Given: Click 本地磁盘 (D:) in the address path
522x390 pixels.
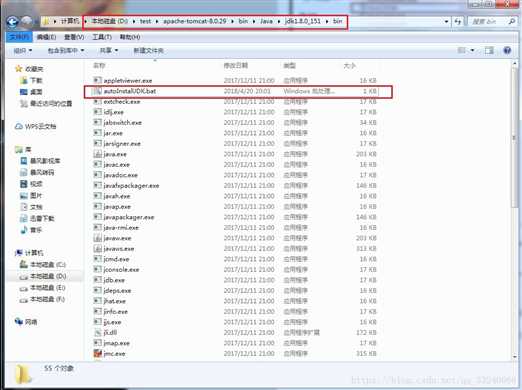Looking at the screenshot, I should coord(109,21).
